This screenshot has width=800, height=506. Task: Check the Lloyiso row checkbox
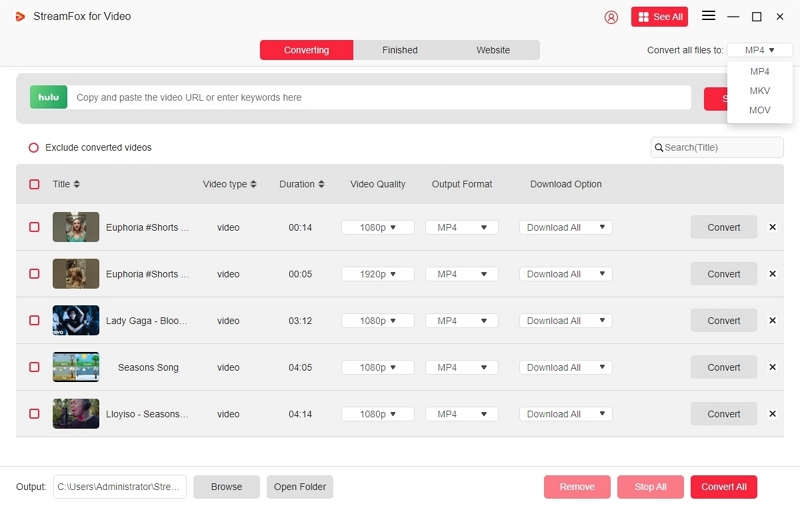point(34,414)
